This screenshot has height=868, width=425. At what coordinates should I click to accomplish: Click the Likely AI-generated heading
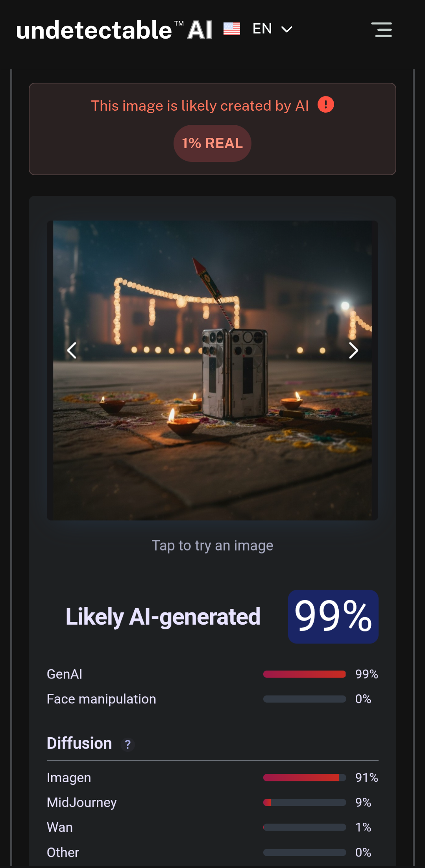(x=163, y=617)
